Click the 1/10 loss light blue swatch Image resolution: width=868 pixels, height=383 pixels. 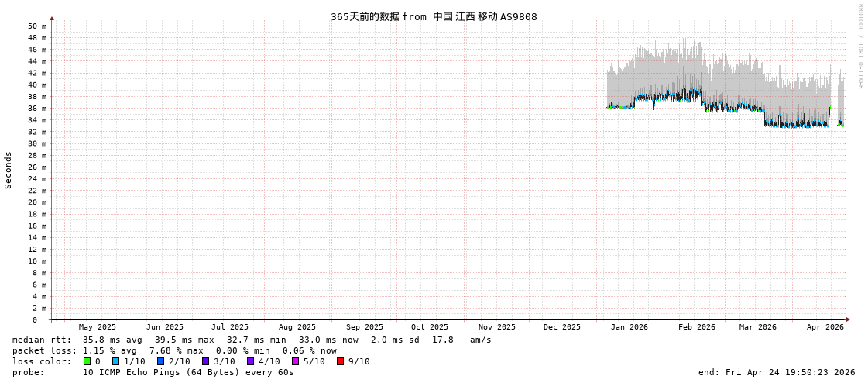tap(115, 361)
